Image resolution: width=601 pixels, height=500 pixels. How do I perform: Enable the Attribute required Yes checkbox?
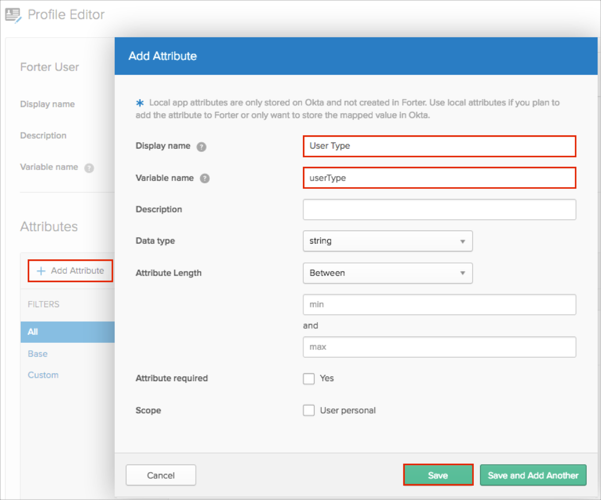(x=309, y=379)
